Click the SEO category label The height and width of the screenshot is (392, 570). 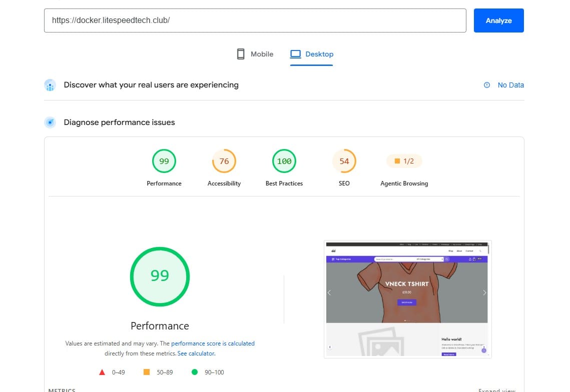click(344, 183)
